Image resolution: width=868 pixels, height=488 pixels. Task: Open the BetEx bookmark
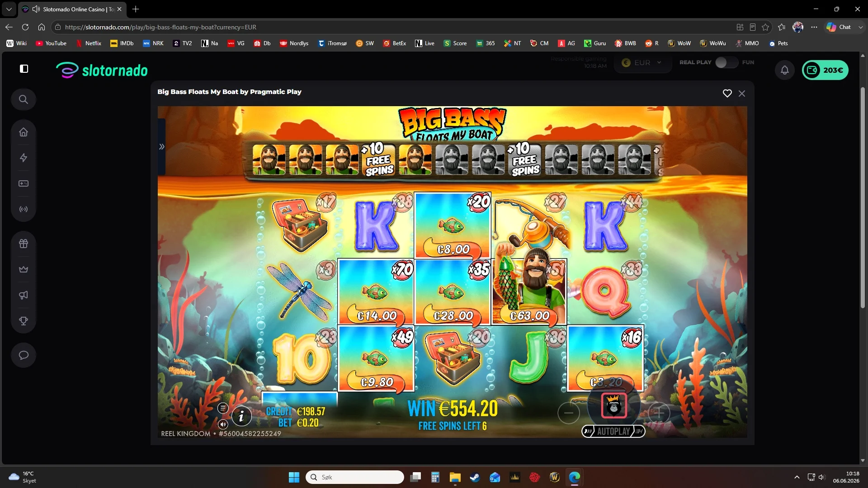click(395, 43)
